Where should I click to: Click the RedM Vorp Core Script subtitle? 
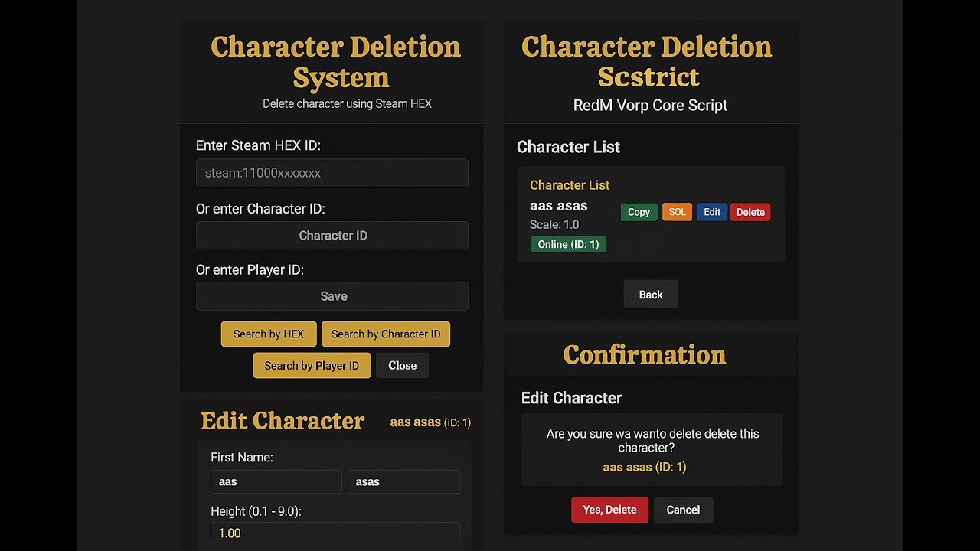pyautogui.click(x=650, y=106)
